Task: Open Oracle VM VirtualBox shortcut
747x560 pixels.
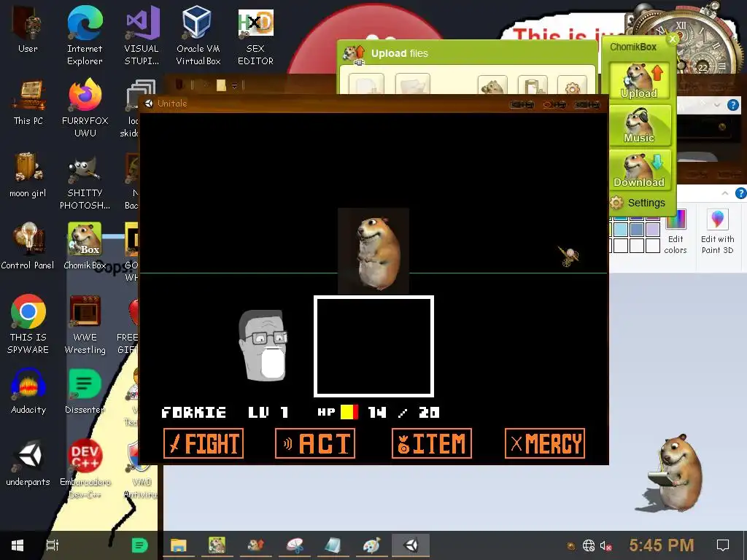Action: (198, 36)
